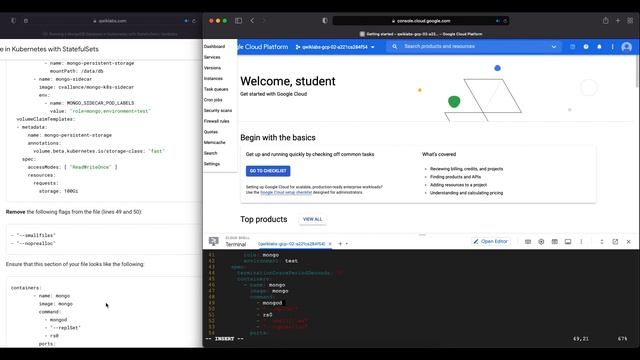Open the Cloud Shell three-dot more menu
Viewport: 640px width, 360px height.
point(581,242)
